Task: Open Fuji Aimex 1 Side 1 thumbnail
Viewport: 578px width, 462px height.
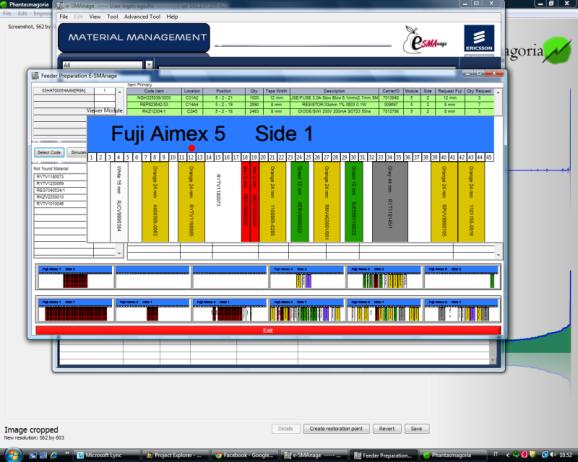Action: [x=75, y=310]
